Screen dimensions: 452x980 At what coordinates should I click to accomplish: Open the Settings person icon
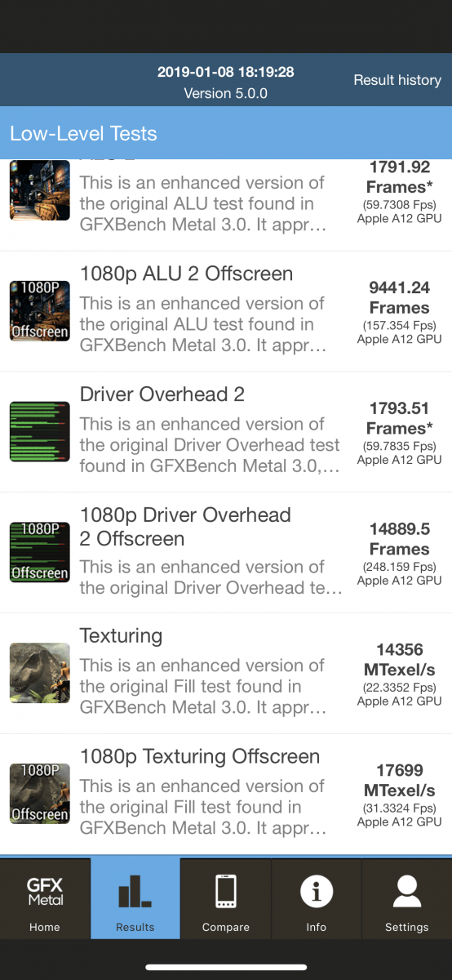point(407,891)
